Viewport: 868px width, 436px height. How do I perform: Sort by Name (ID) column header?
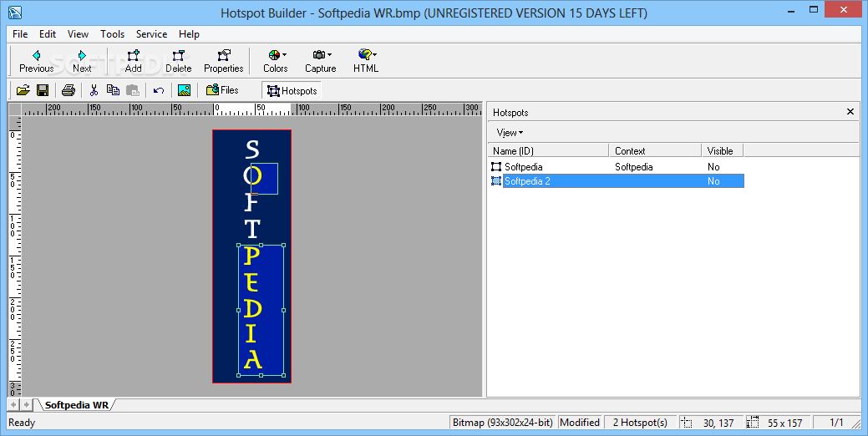pyautogui.click(x=549, y=150)
